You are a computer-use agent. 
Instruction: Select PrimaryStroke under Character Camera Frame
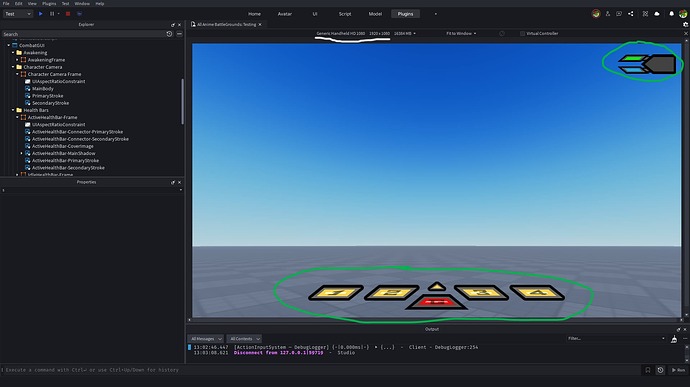click(x=48, y=96)
